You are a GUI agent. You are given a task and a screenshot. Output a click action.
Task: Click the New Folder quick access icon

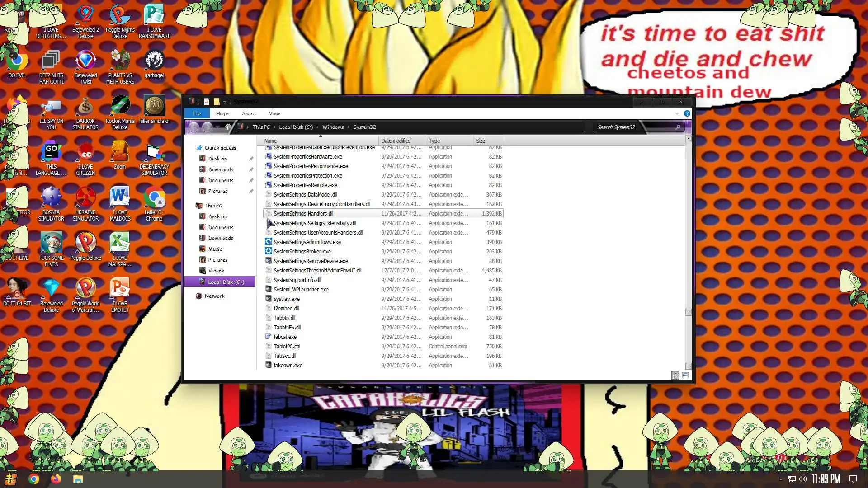tap(217, 102)
